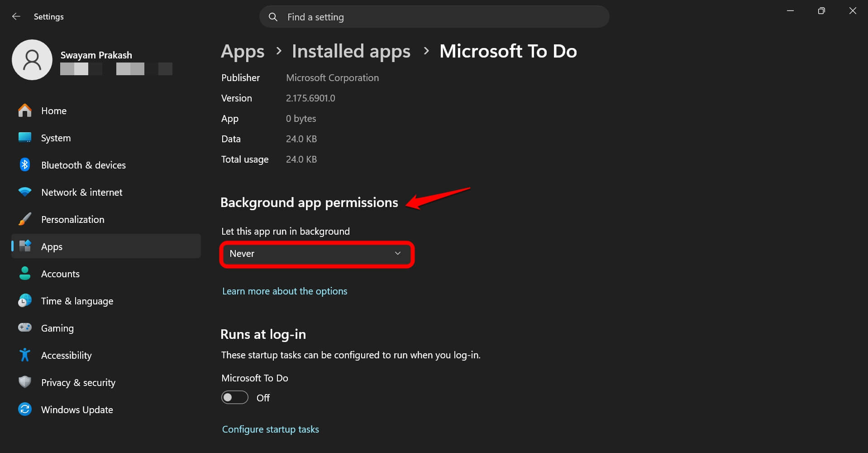Open the 'Let this app run in background' dropdown
868x453 pixels.
tap(316, 254)
